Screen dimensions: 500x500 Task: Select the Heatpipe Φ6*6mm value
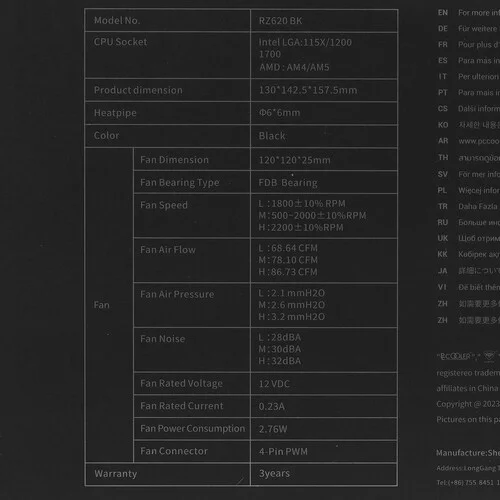point(280,113)
